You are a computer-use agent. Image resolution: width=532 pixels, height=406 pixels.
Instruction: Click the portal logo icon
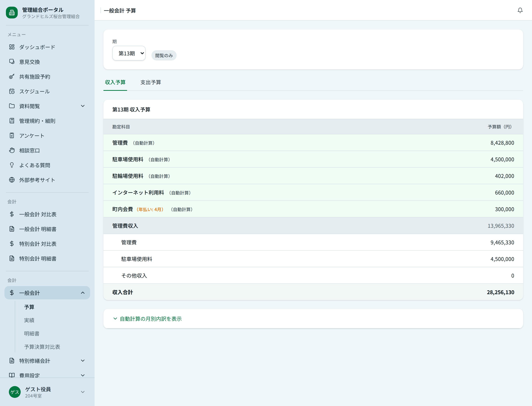[12, 13]
